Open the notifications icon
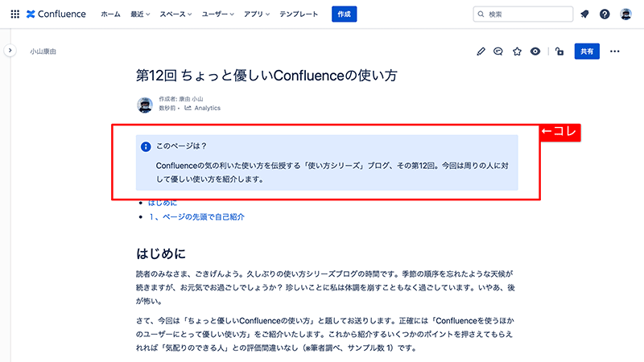Image resolution: width=644 pixels, height=362 pixels. [584, 14]
